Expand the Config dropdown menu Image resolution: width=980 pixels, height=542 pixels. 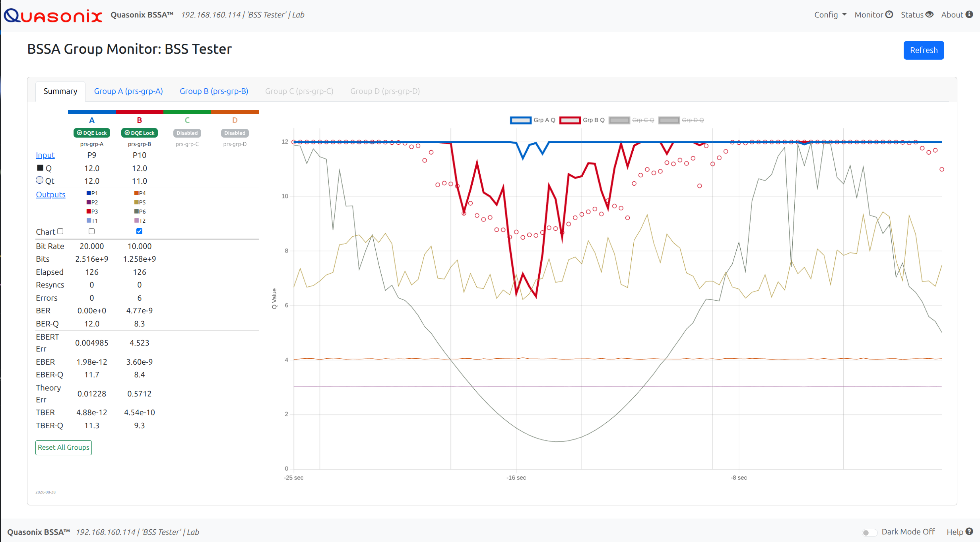830,15
